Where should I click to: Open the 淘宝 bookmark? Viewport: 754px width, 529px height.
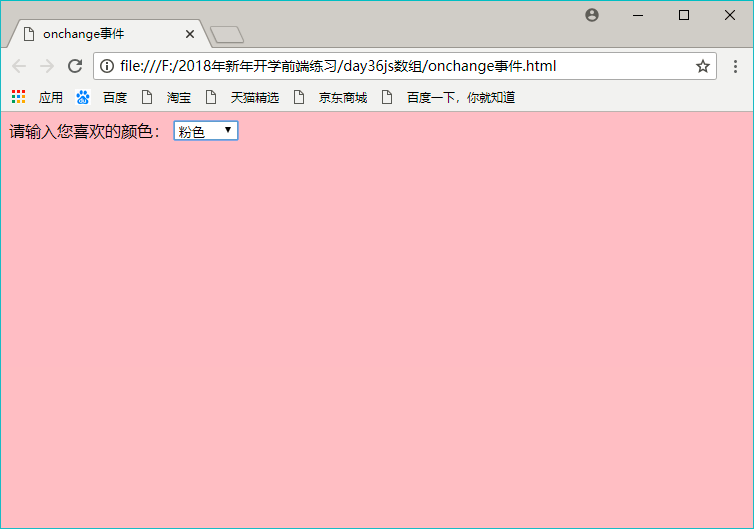point(167,97)
